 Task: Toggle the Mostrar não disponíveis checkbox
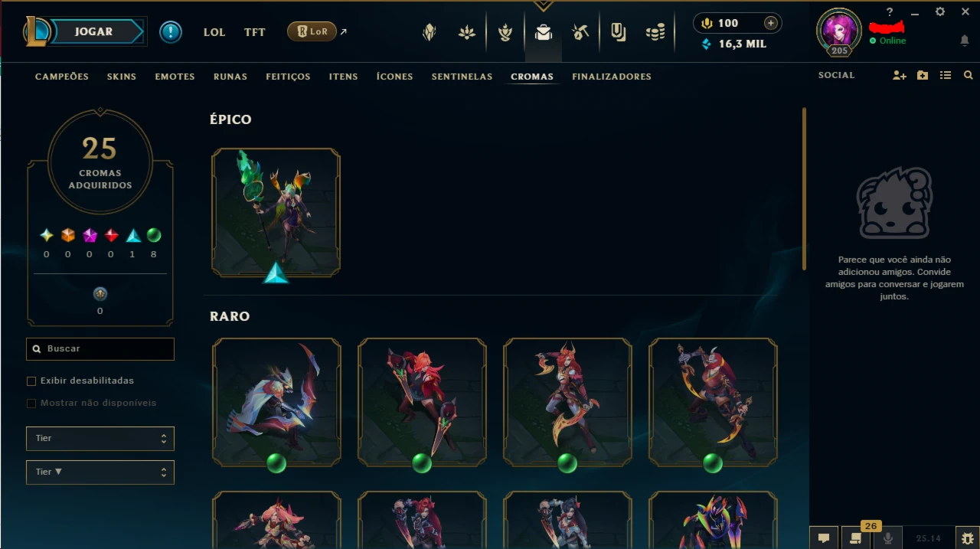click(x=31, y=403)
